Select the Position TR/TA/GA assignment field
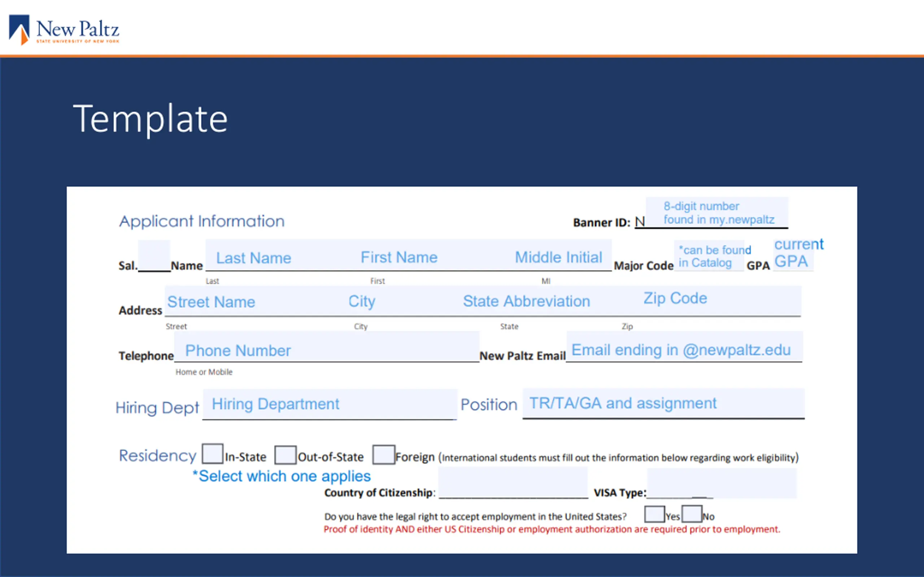Screen dimensions: 924x577 (664, 404)
